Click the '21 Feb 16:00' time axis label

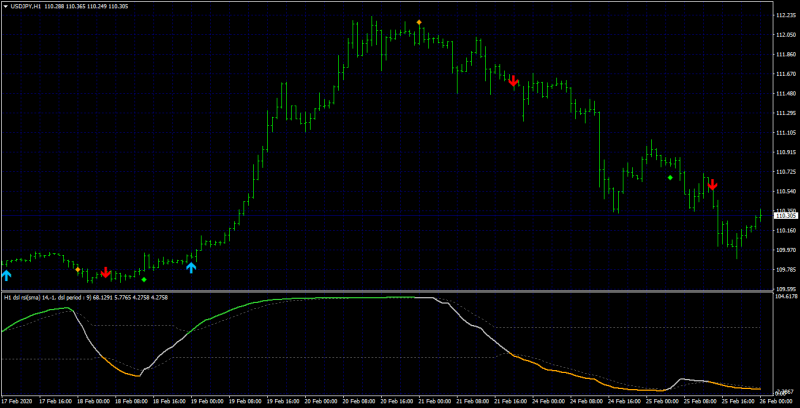[511, 401]
